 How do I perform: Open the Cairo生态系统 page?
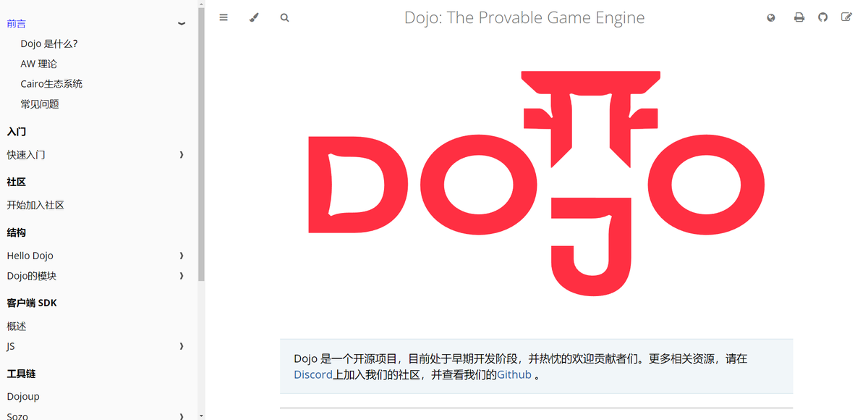click(x=51, y=84)
